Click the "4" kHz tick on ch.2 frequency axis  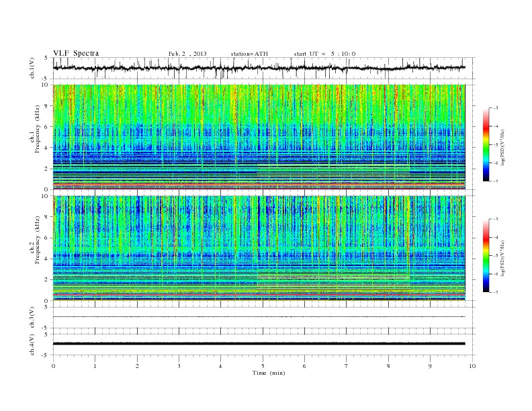46,259
